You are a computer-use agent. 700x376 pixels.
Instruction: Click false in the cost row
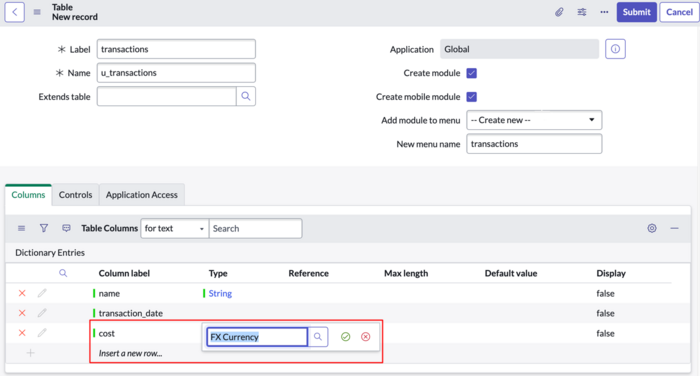pyautogui.click(x=605, y=333)
